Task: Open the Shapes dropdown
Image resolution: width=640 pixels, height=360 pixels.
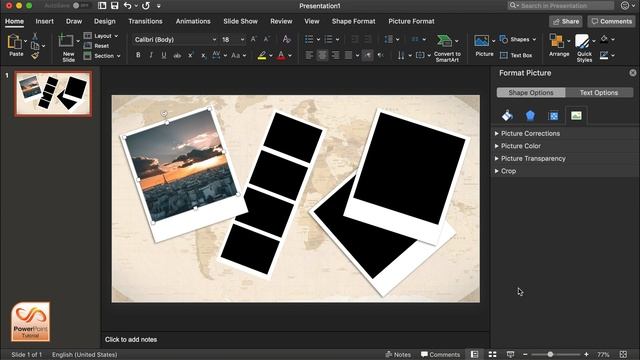Action: pos(518,39)
